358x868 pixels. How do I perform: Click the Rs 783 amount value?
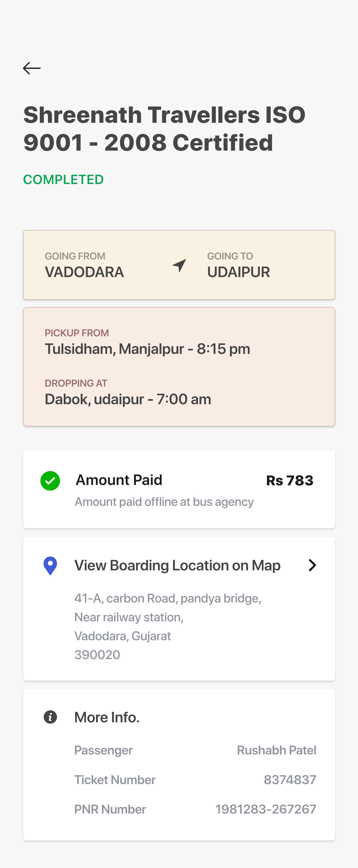(x=290, y=481)
